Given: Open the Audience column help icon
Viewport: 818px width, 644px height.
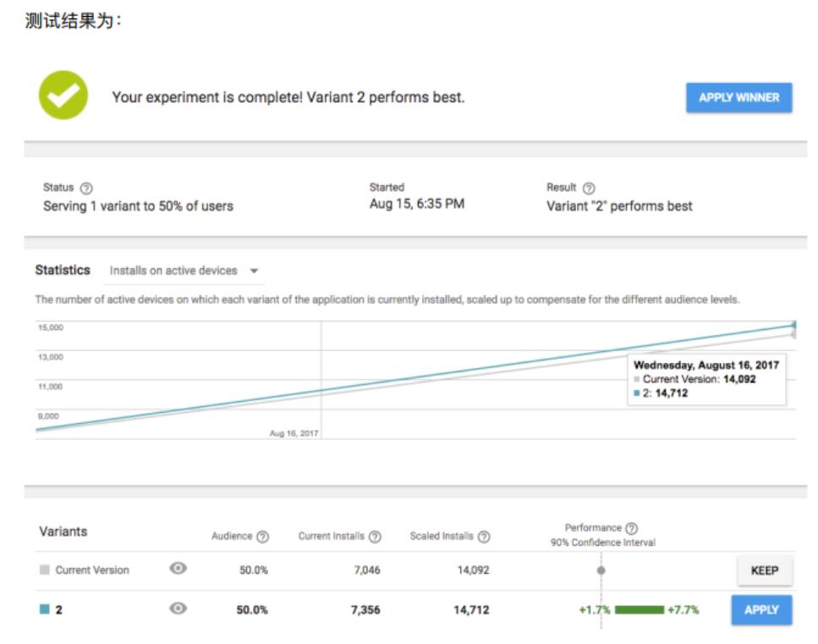Looking at the screenshot, I should pyautogui.click(x=263, y=537).
